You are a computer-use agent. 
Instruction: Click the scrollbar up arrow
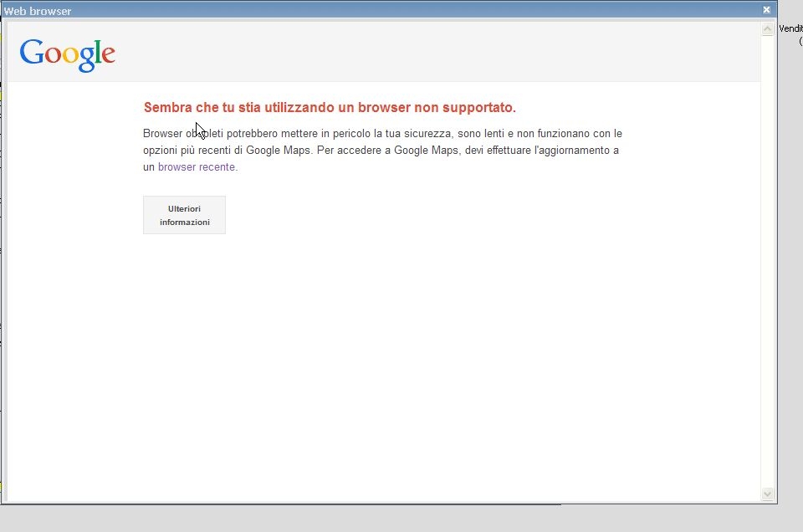click(x=767, y=29)
